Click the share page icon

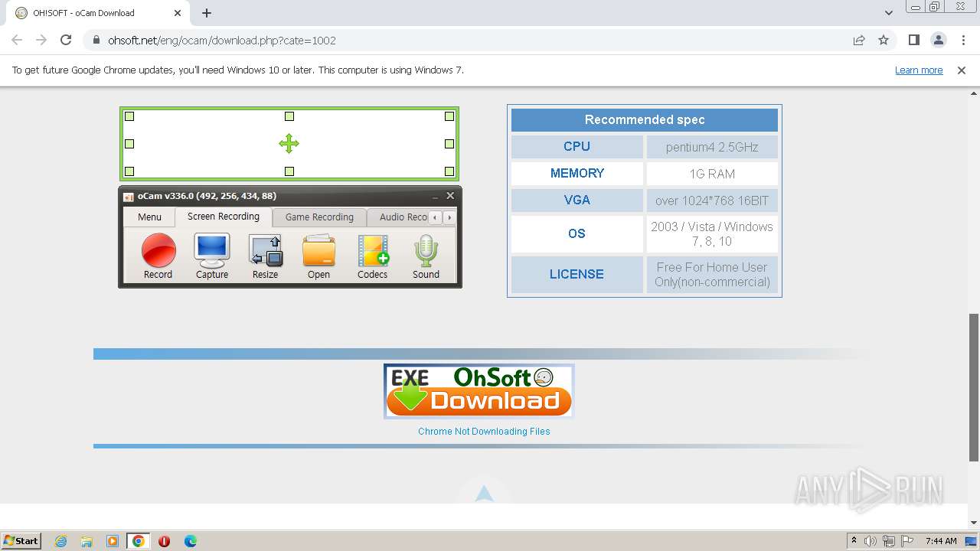(x=859, y=41)
